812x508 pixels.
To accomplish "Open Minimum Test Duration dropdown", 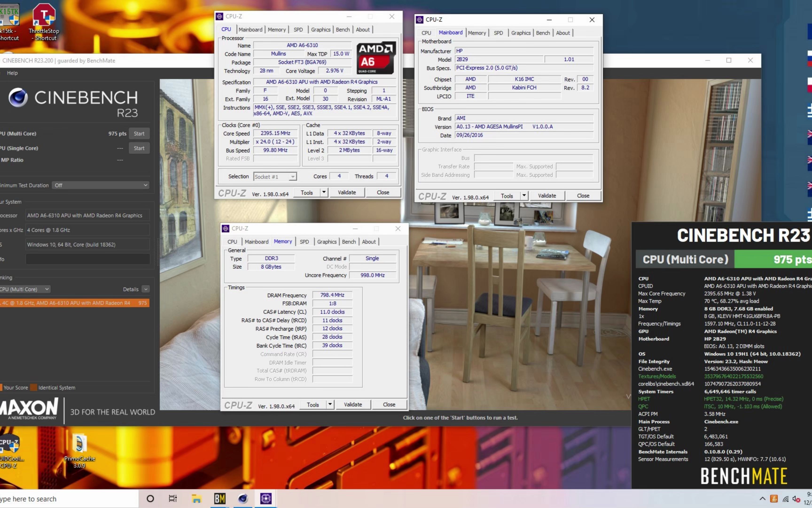I will click(101, 185).
